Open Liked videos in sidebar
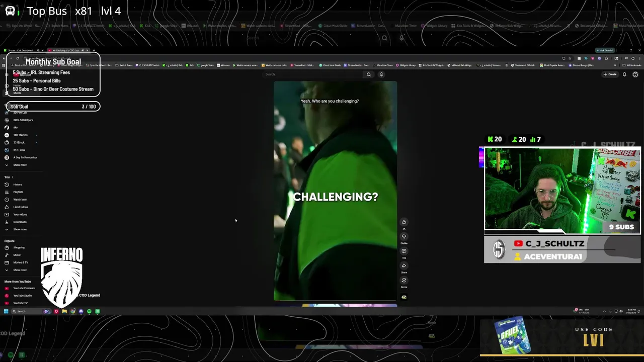The width and height of the screenshot is (644, 362). (20, 207)
